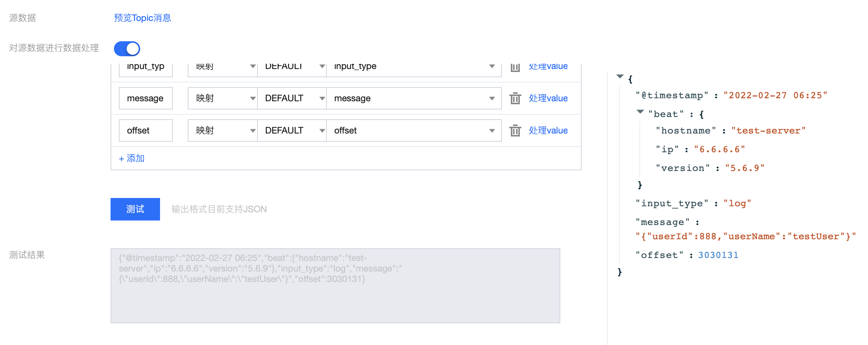Open the message row DEFAULT dropdown

pos(292,98)
